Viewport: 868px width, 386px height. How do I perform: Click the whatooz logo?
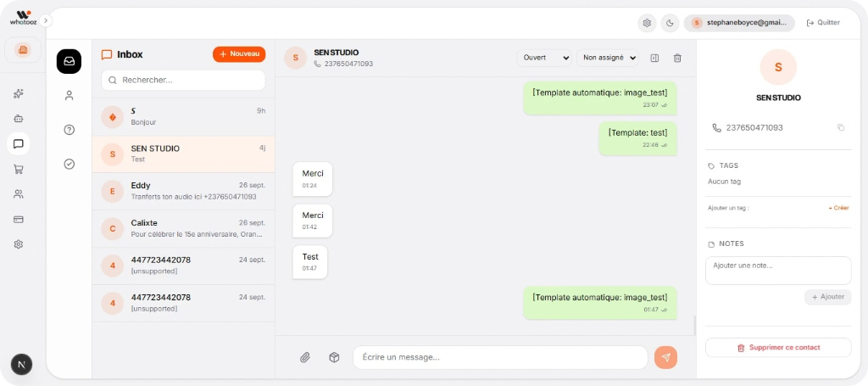click(x=23, y=18)
